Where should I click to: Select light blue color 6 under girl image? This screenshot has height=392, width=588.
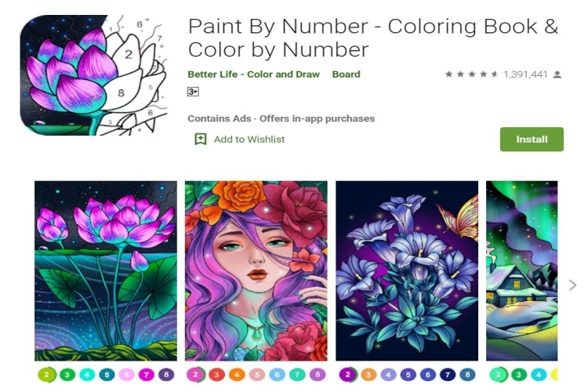(277, 375)
